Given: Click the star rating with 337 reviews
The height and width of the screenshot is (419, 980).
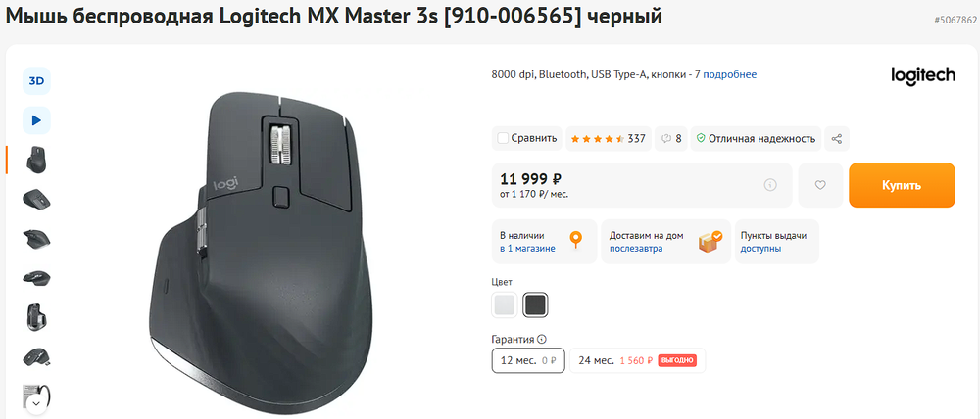Looking at the screenshot, I should coord(609,139).
